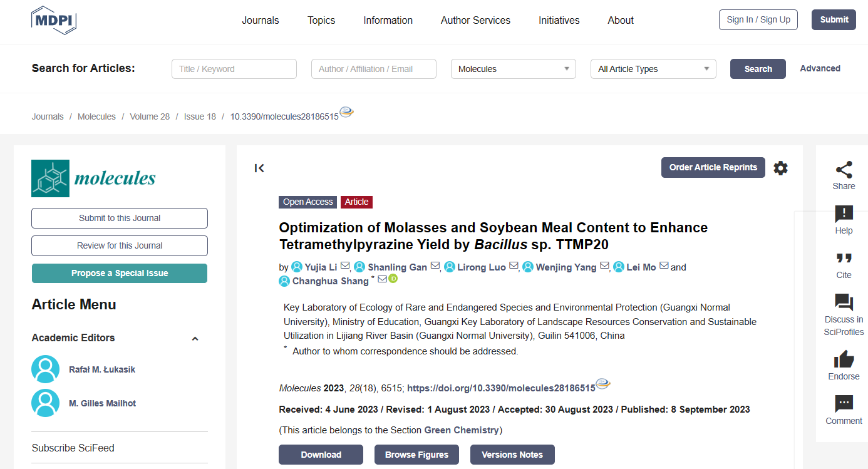
Task: Click the Download button
Action: 321,455
